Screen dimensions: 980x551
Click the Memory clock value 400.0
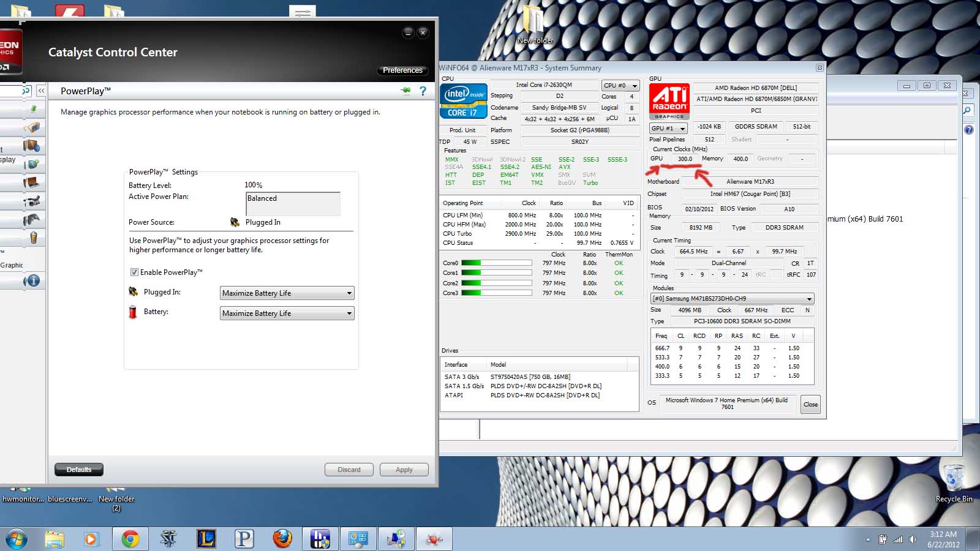tap(741, 159)
